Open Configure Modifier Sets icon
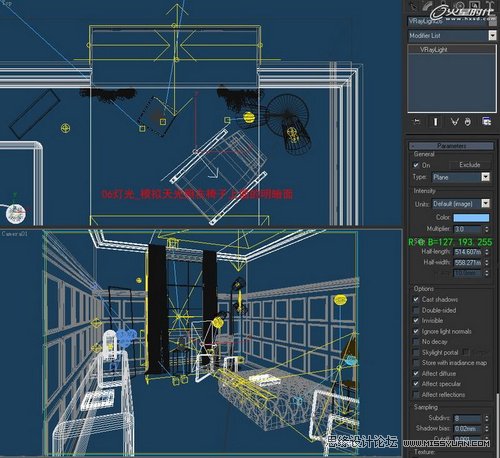 [486, 122]
